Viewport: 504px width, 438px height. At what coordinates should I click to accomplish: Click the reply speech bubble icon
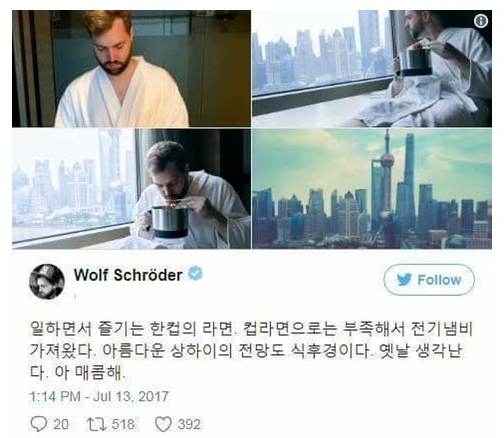pyautogui.click(x=39, y=424)
